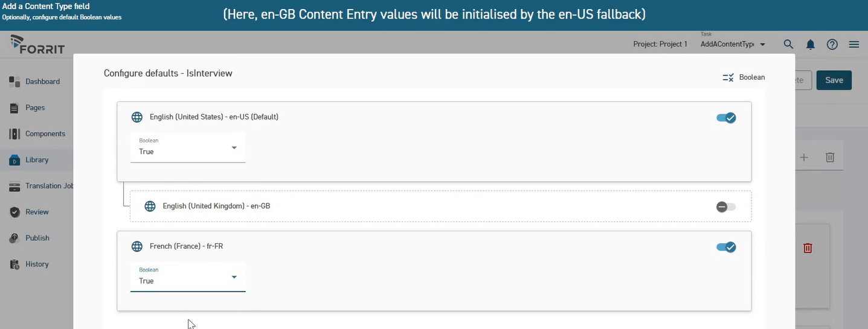This screenshot has width=868, height=329.
Task: Open the Library sidebar item
Action: point(36,160)
